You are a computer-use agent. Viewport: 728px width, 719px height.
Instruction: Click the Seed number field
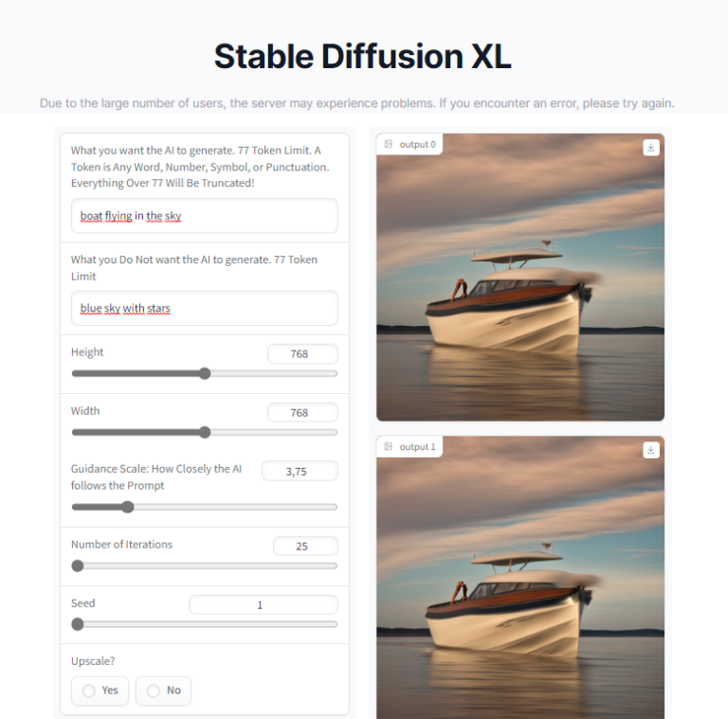pos(263,604)
